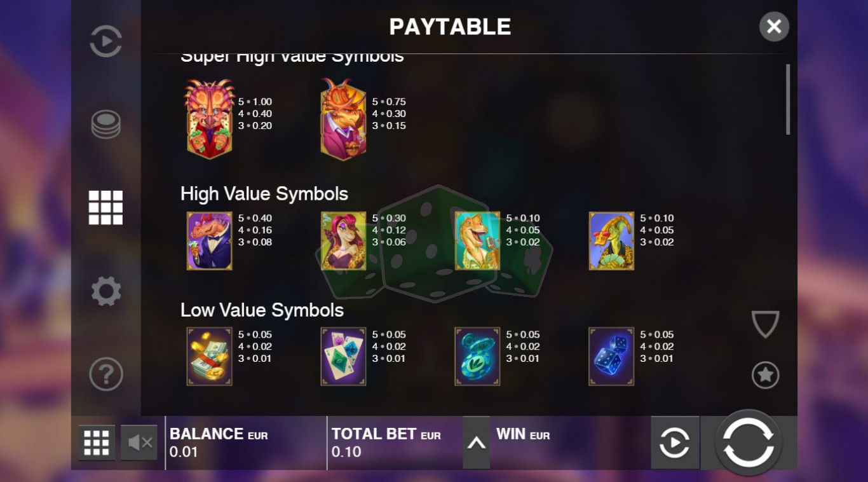Start autoplay from bottom bar button
The width and height of the screenshot is (868, 482).
click(675, 443)
